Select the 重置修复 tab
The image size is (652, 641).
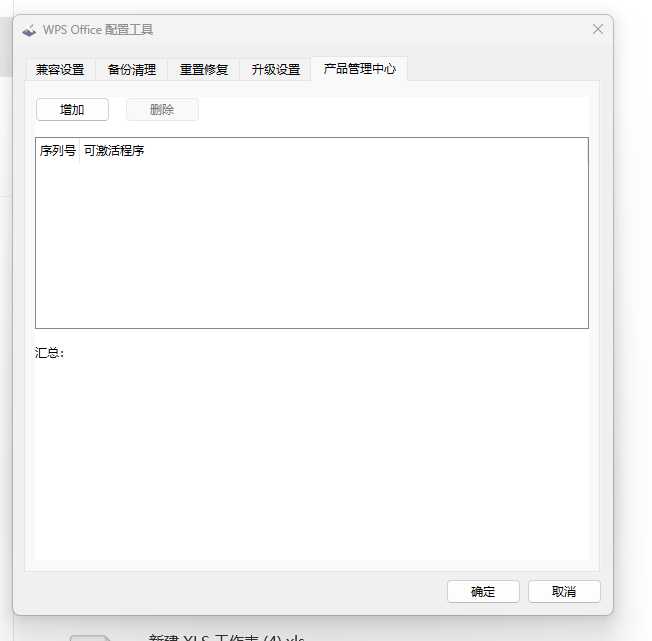pos(204,69)
